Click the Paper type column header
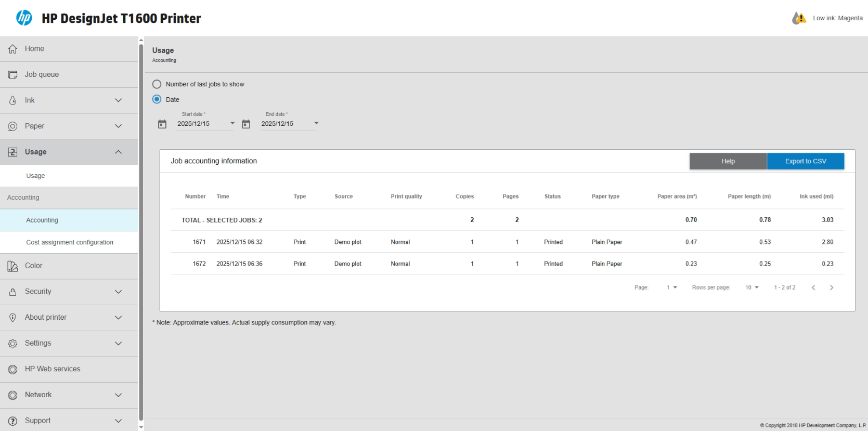The image size is (868, 431). pyautogui.click(x=605, y=197)
